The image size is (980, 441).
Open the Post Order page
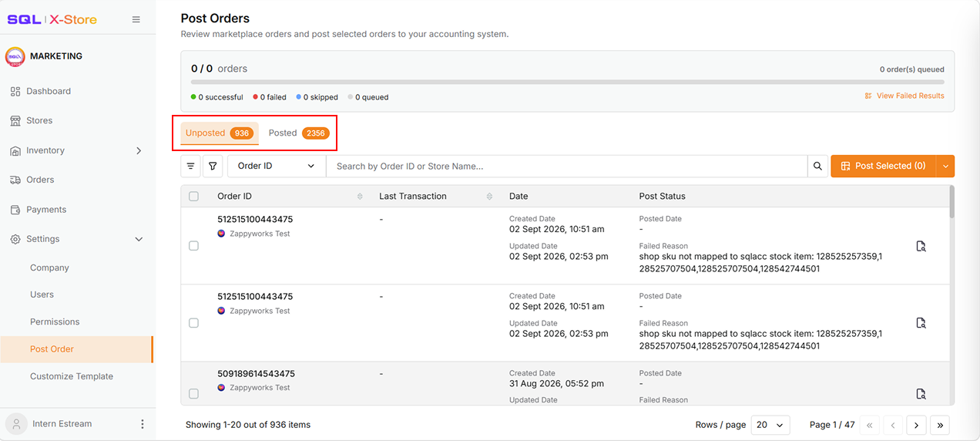77,349
